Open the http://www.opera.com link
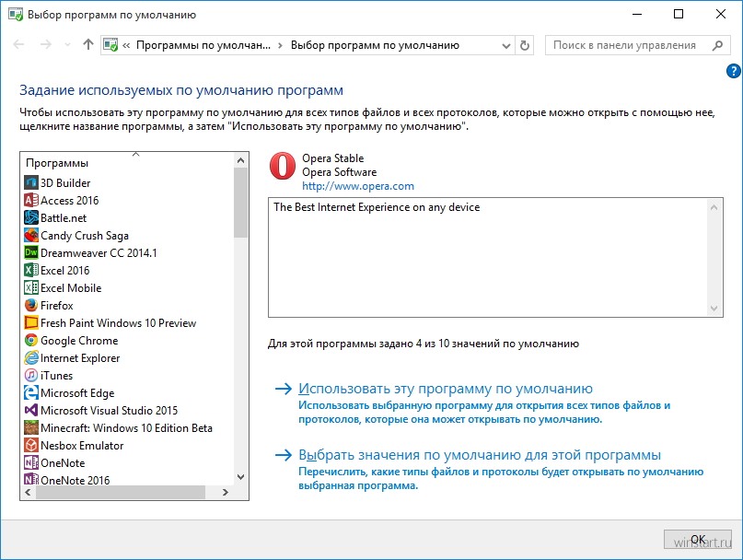The width and height of the screenshot is (743, 560). coord(358,186)
